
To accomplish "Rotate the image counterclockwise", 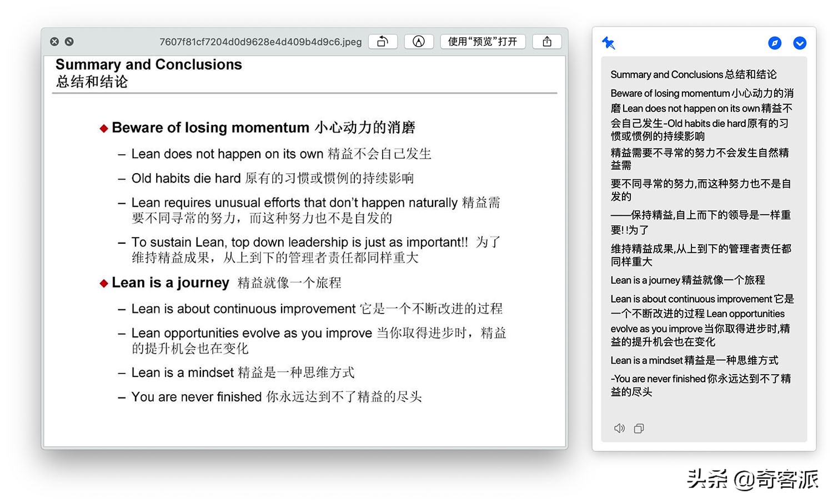I will [x=383, y=41].
